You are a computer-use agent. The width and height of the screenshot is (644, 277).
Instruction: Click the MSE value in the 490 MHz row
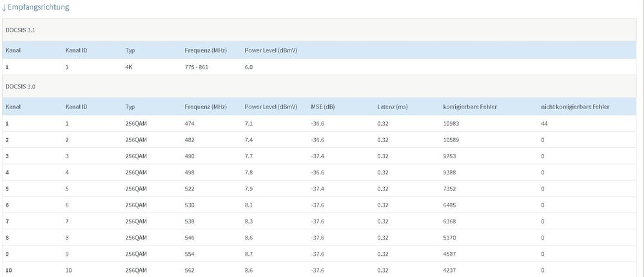click(317, 156)
